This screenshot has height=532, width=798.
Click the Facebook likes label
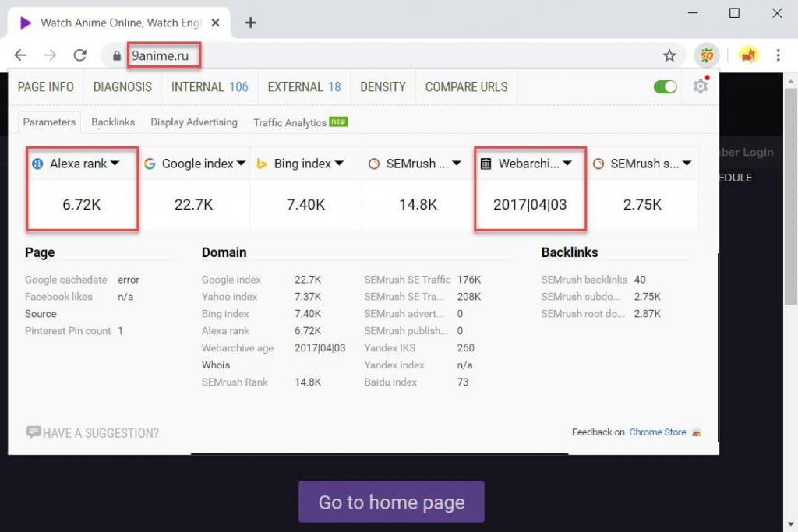[58, 297]
